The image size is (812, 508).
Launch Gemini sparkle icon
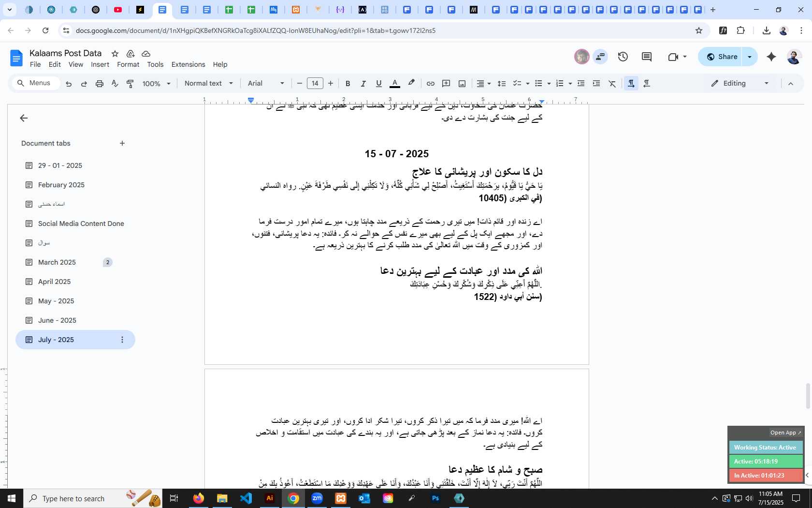click(x=771, y=57)
